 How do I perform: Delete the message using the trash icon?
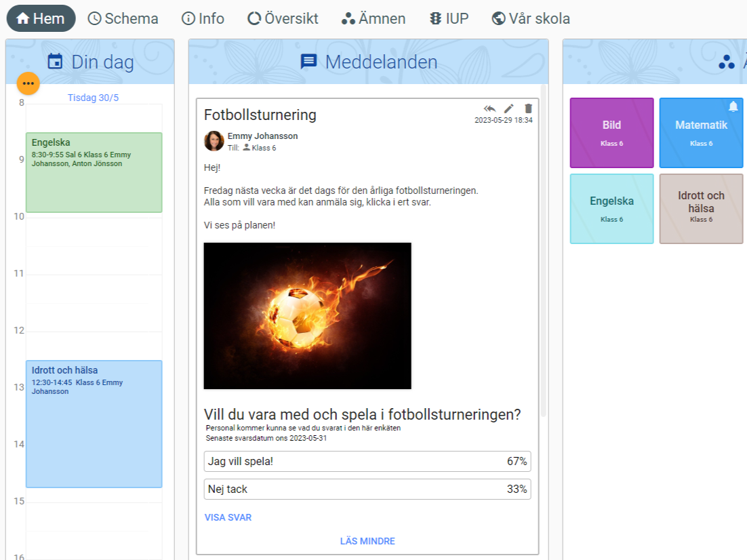(529, 108)
